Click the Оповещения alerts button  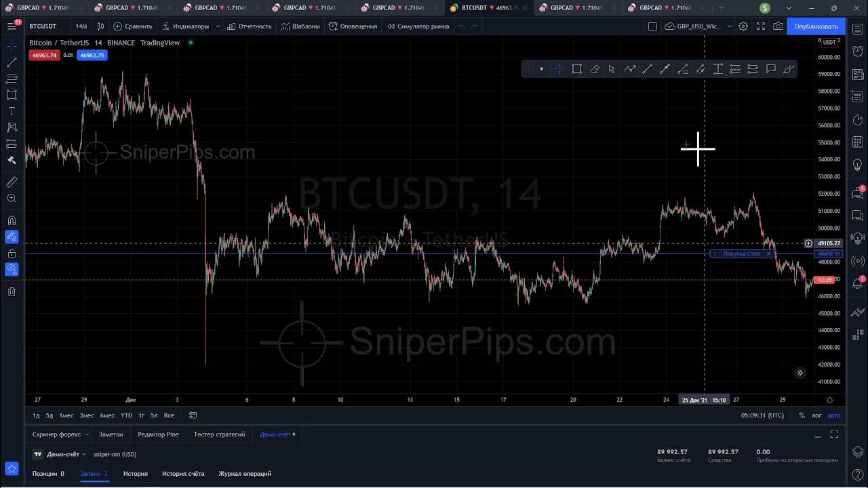pos(353,26)
